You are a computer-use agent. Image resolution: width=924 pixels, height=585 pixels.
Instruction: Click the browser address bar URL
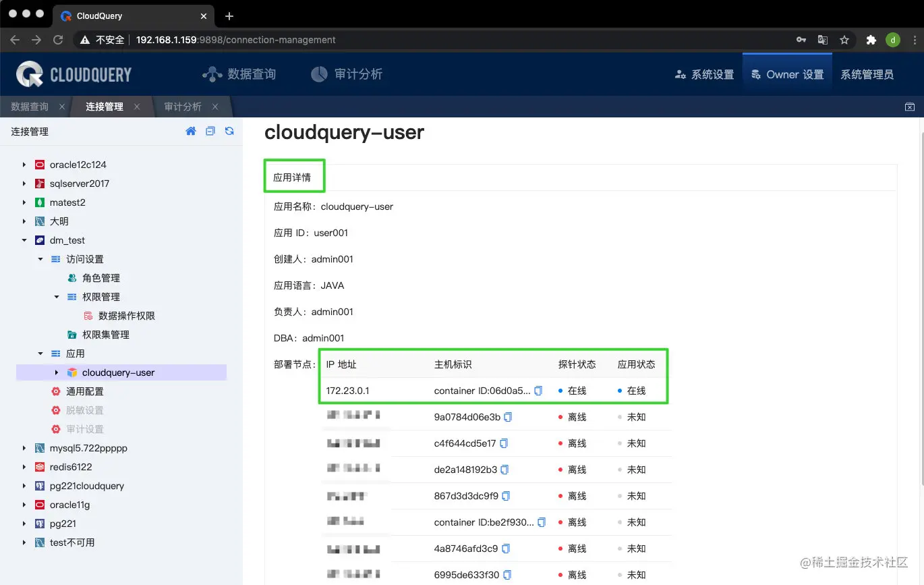point(236,40)
